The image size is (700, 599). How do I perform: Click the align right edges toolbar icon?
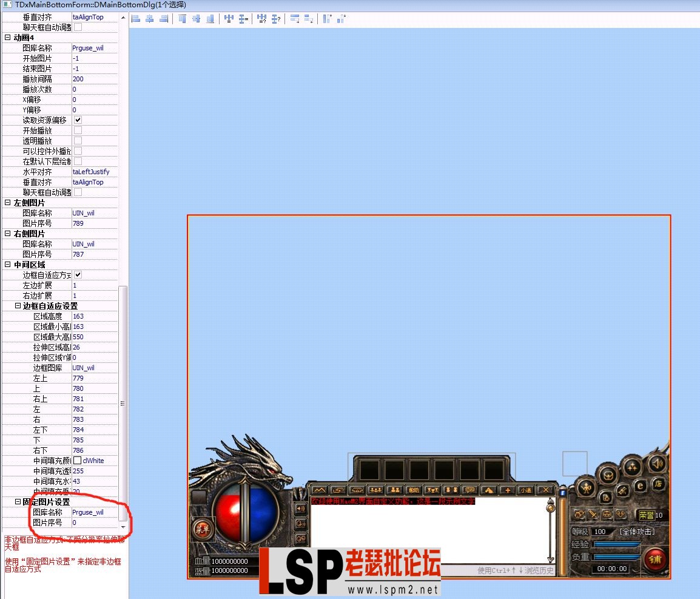pyautogui.click(x=164, y=19)
